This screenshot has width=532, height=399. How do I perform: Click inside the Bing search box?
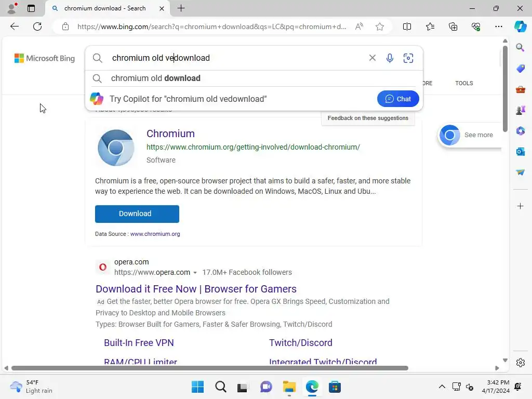pyautogui.click(x=237, y=58)
